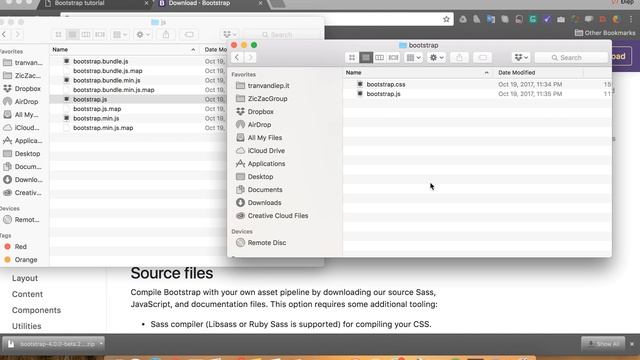Go back in bootstrap Finder window
The height and width of the screenshot is (360, 640).
(x=237, y=58)
